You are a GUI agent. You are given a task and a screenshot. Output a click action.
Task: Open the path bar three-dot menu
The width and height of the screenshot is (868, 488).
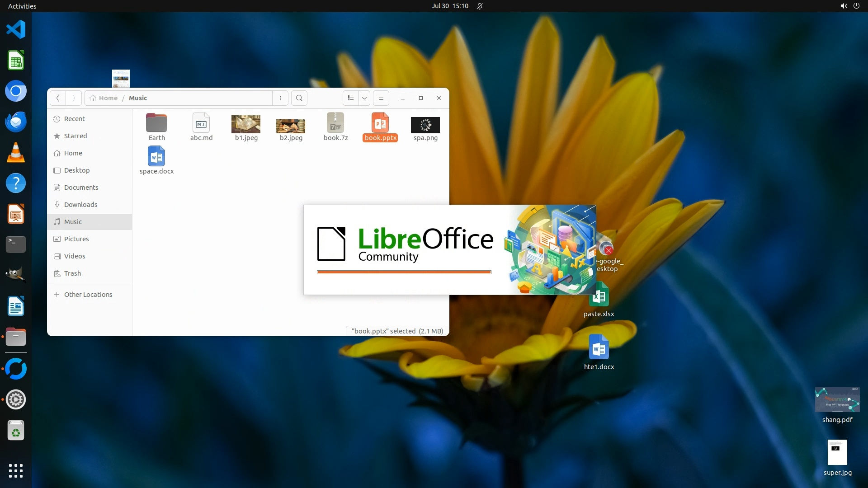pyautogui.click(x=280, y=98)
